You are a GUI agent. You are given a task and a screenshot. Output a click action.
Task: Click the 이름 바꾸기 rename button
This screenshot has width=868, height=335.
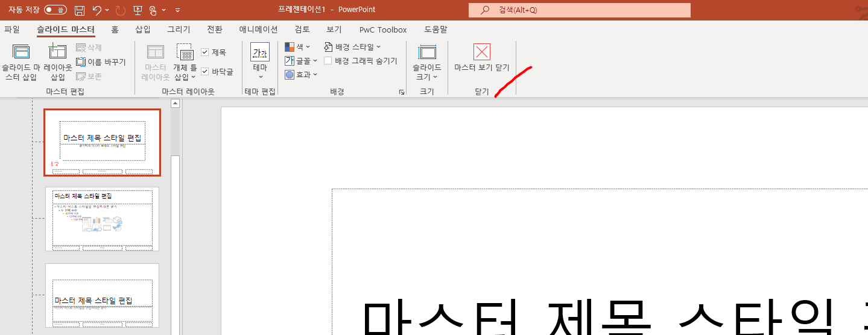101,62
